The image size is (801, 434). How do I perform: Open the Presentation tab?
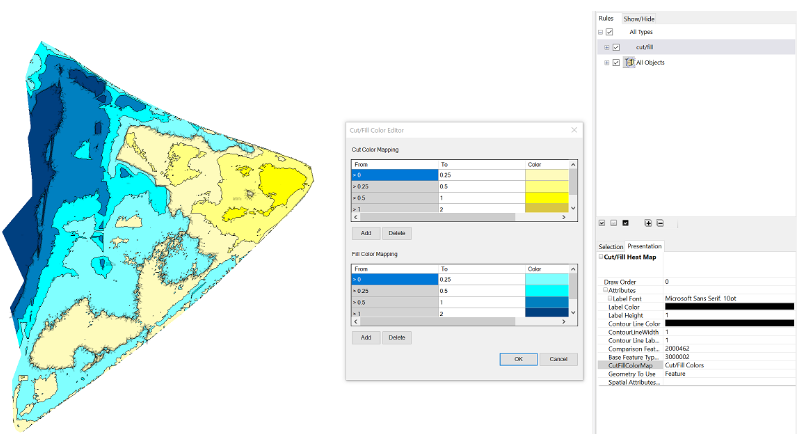[x=644, y=246]
